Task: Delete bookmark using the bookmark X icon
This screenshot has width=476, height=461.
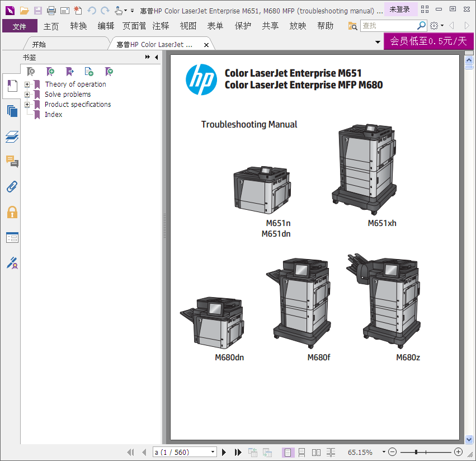Action: 31,72
